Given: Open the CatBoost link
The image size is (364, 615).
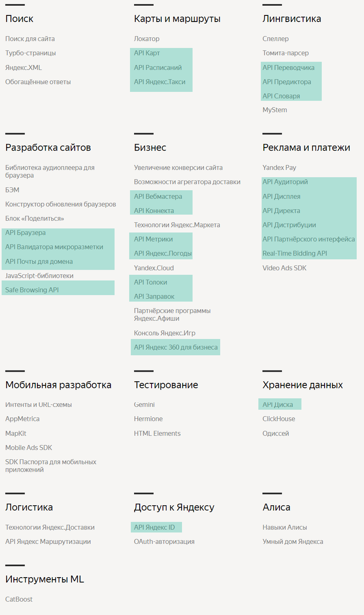Looking at the screenshot, I should click(19, 599).
